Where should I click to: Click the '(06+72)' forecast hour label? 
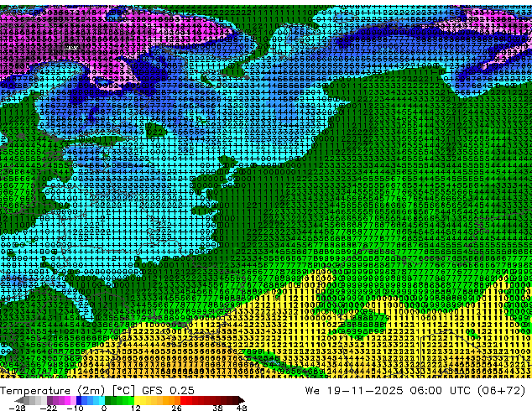[501, 391]
